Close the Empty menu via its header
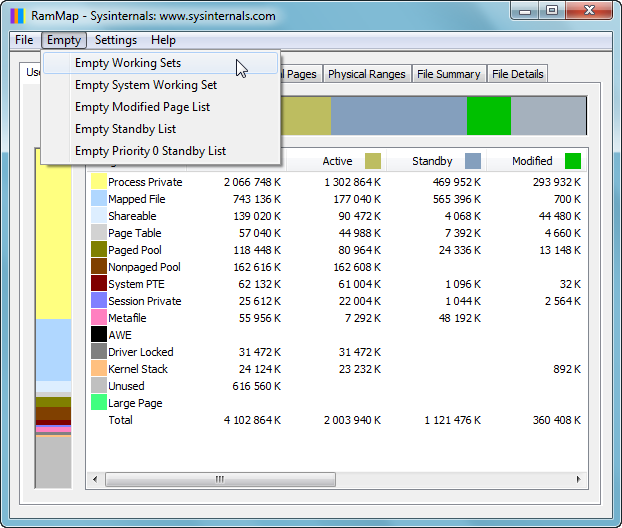This screenshot has height=528, width=622. 64,40
